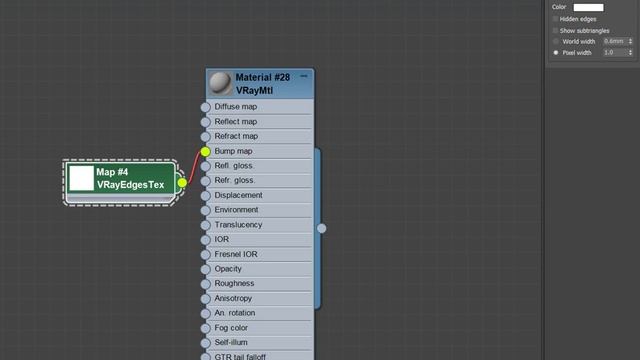Image resolution: width=640 pixels, height=360 pixels.
Task: Select the Material #28 VRayMtl node title
Action: [262, 84]
